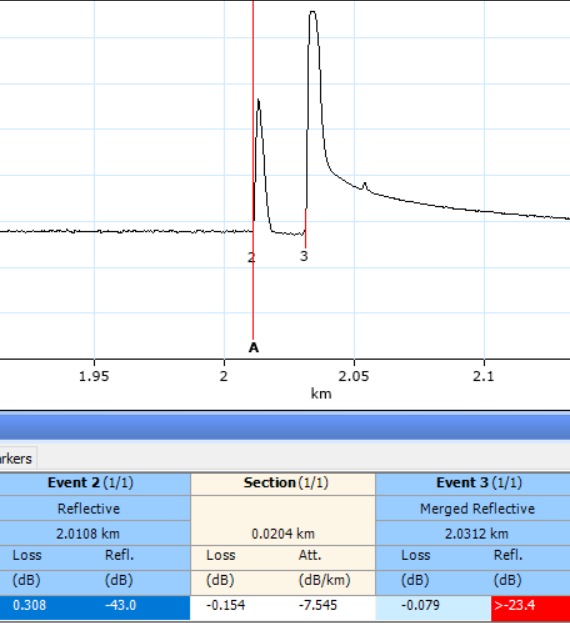570x623 pixels.
Task: Click the Event 3 position 2.0312 km
Action: tap(476, 534)
